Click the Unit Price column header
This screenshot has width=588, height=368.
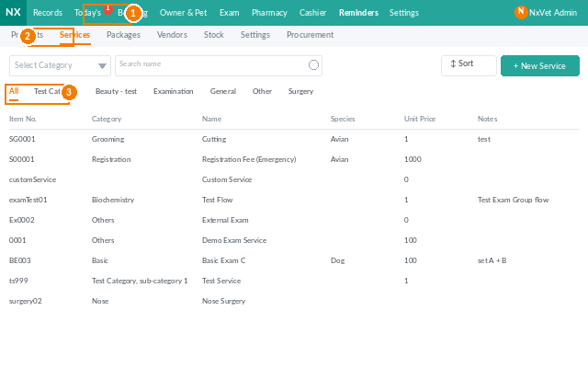(420, 119)
